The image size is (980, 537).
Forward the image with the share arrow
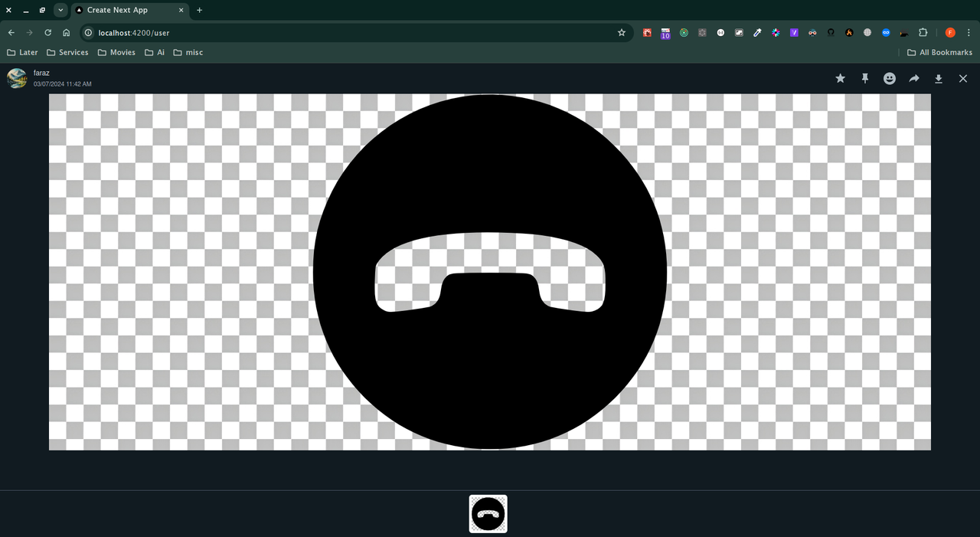point(914,78)
